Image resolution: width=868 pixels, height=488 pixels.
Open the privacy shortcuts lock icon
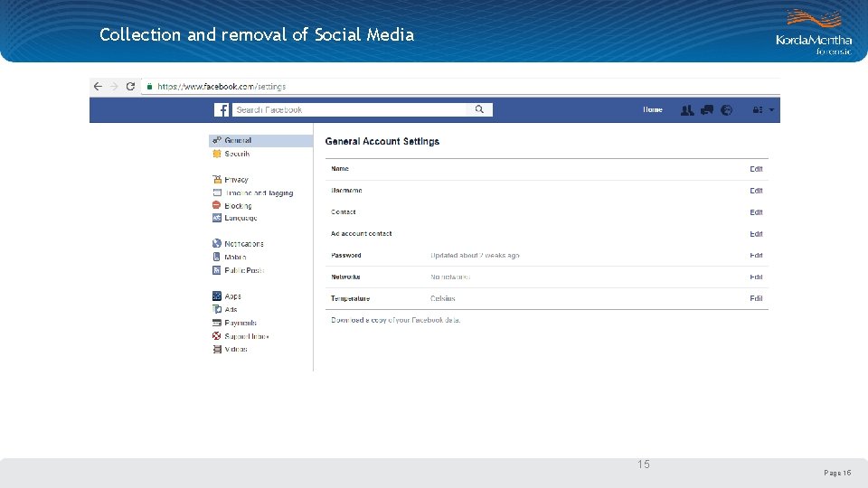[758, 110]
